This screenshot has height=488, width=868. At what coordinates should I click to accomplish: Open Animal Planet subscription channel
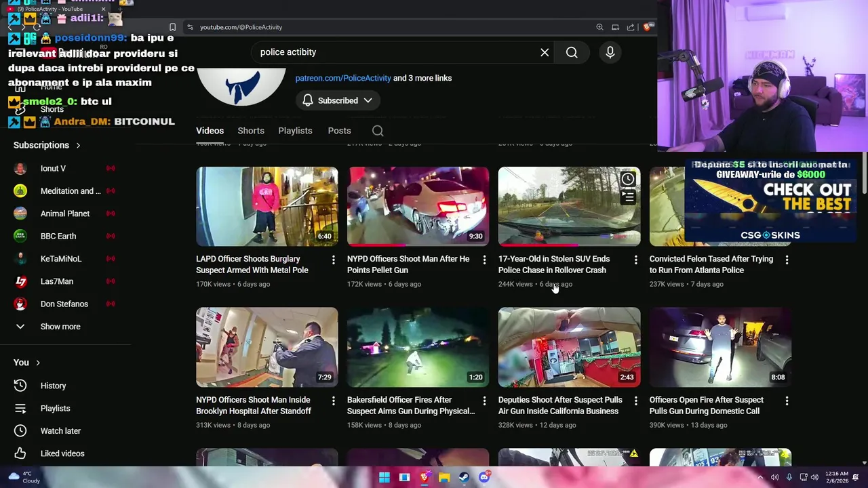tap(64, 213)
